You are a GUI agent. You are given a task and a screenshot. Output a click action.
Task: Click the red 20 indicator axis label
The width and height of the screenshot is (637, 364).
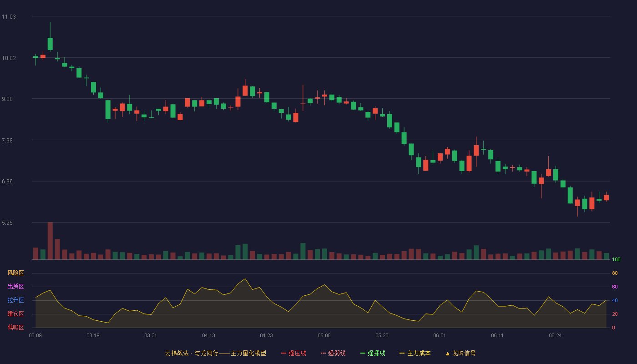coord(615,314)
